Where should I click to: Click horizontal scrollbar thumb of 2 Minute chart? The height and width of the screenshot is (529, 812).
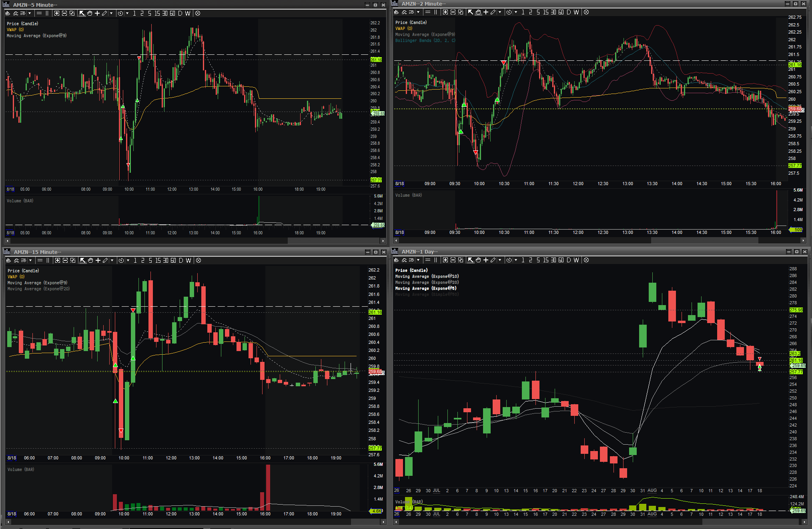pos(704,240)
